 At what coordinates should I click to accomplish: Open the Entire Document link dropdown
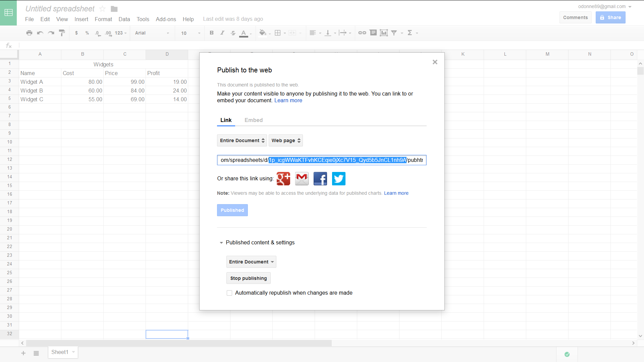tap(242, 140)
